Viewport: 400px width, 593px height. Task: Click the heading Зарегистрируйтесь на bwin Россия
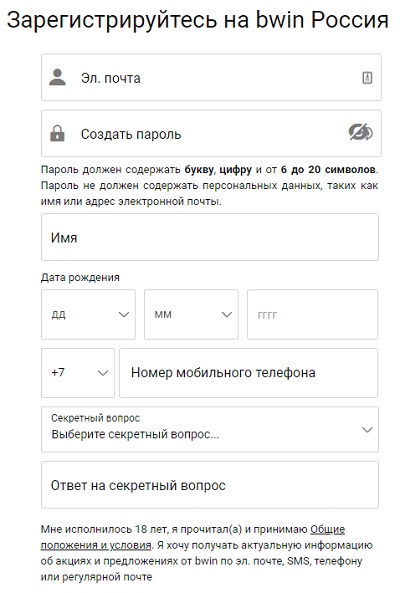(198, 20)
